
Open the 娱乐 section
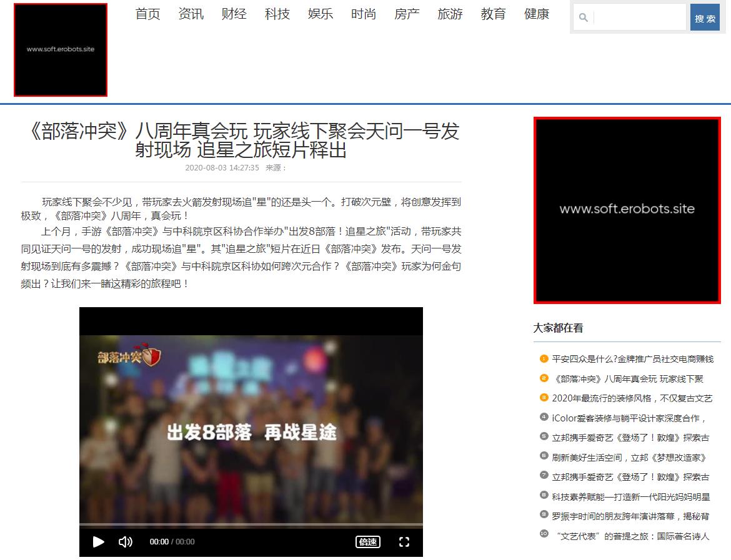click(321, 14)
